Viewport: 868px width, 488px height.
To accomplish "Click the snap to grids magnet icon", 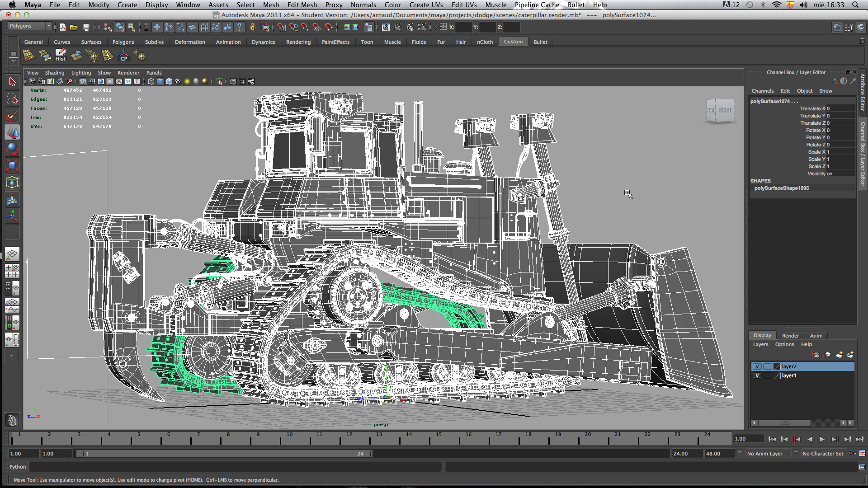I will 281,27.
